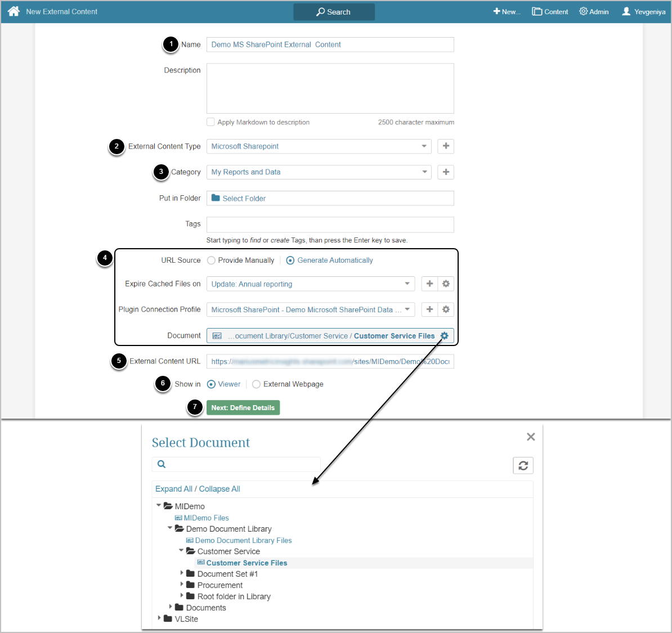Open the External Content Type dropdown
The image size is (672, 633).
click(319, 146)
